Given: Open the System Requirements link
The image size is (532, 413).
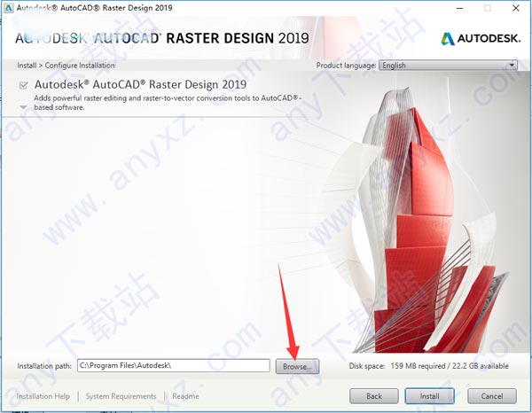Looking at the screenshot, I should click(x=121, y=396).
